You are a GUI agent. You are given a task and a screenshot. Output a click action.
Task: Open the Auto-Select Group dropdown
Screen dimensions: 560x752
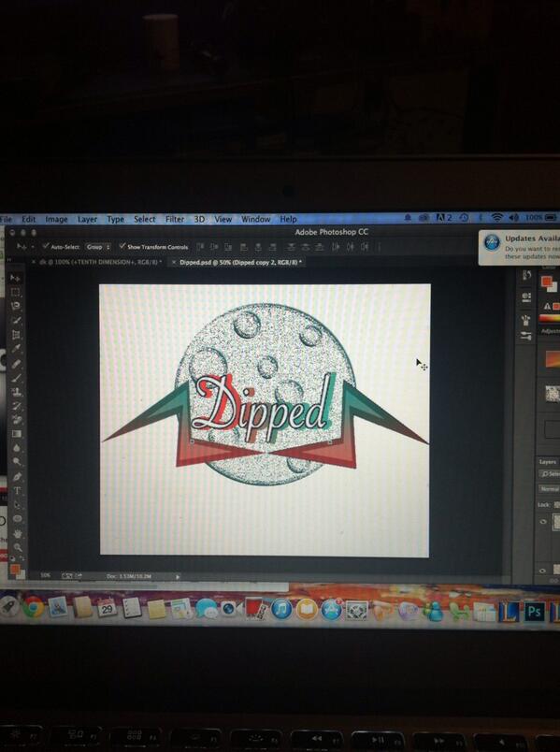point(98,247)
